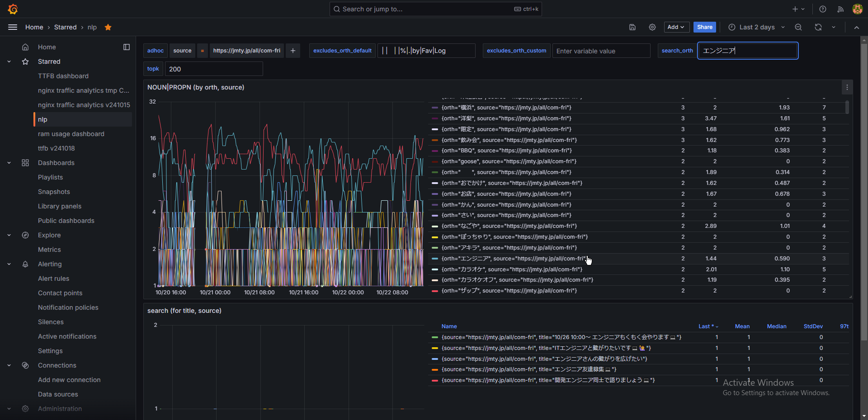Screen dimensions: 868x420
Task: Click the エンジニア legend color swatch
Action: [435, 259]
